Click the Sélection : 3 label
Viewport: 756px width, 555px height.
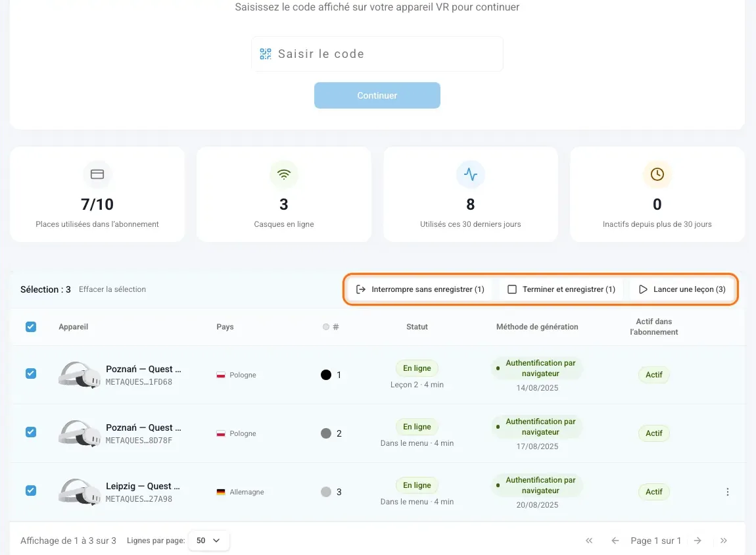[x=45, y=289]
